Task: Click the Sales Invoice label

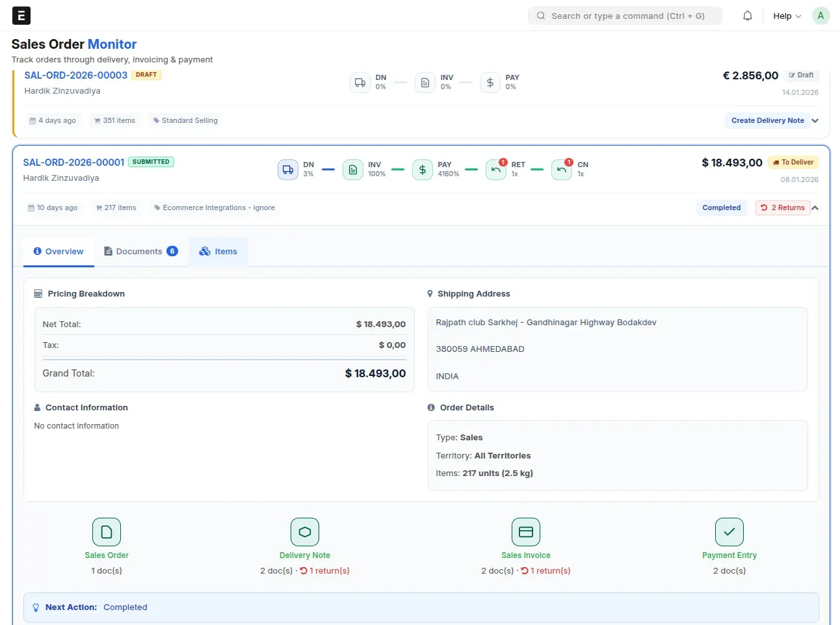Action: 526,555
